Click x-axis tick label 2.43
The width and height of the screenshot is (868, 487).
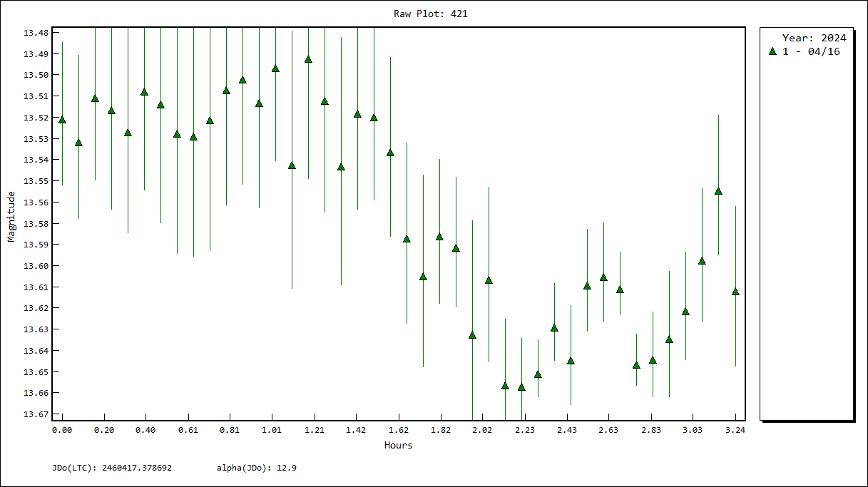pyautogui.click(x=567, y=430)
